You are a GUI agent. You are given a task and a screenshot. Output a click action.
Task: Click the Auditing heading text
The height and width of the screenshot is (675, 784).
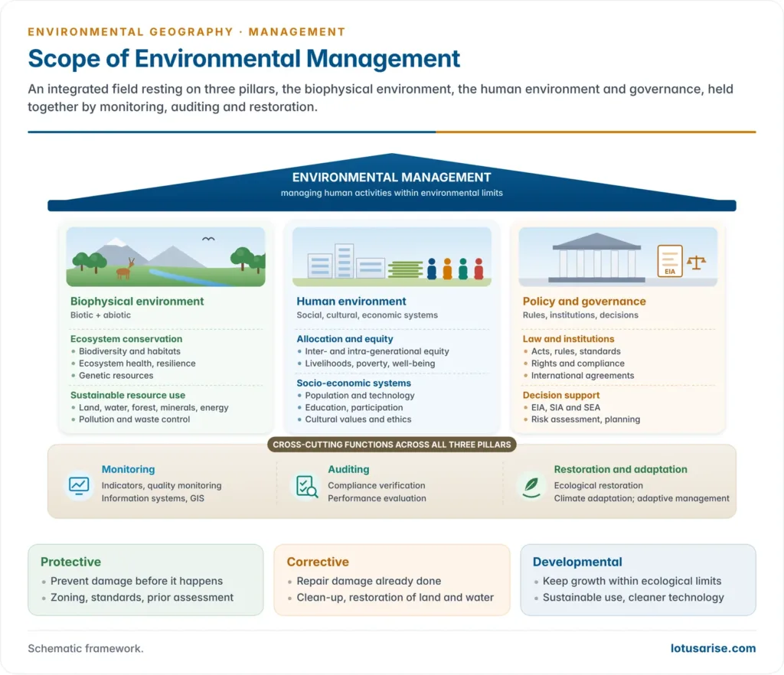(348, 470)
